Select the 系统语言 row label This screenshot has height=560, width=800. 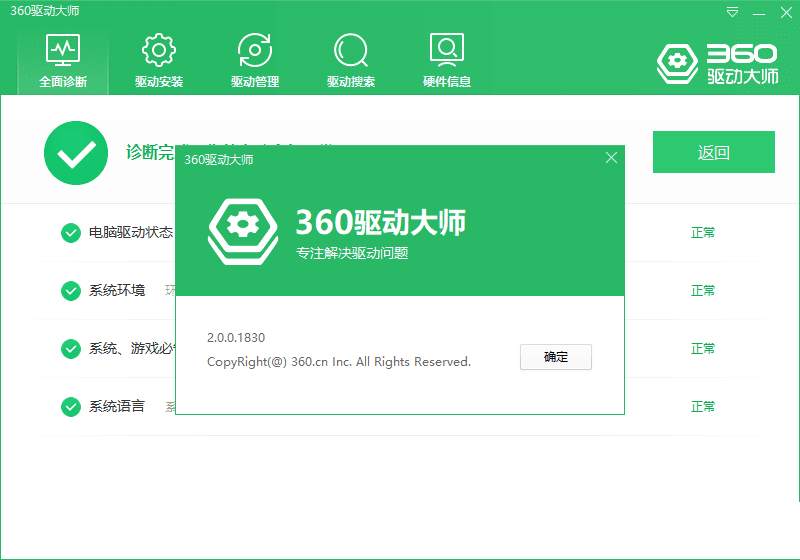coord(117,406)
